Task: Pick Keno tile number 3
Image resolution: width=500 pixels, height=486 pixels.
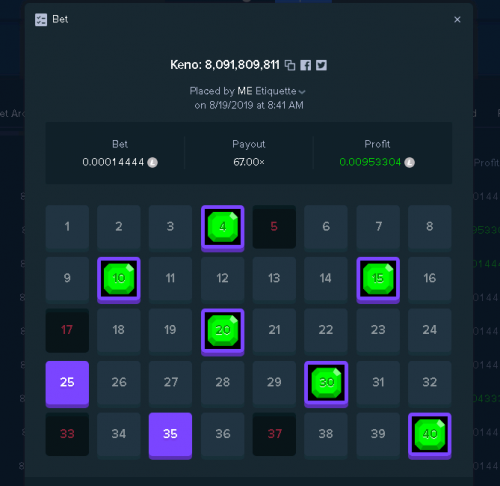Action: point(170,228)
